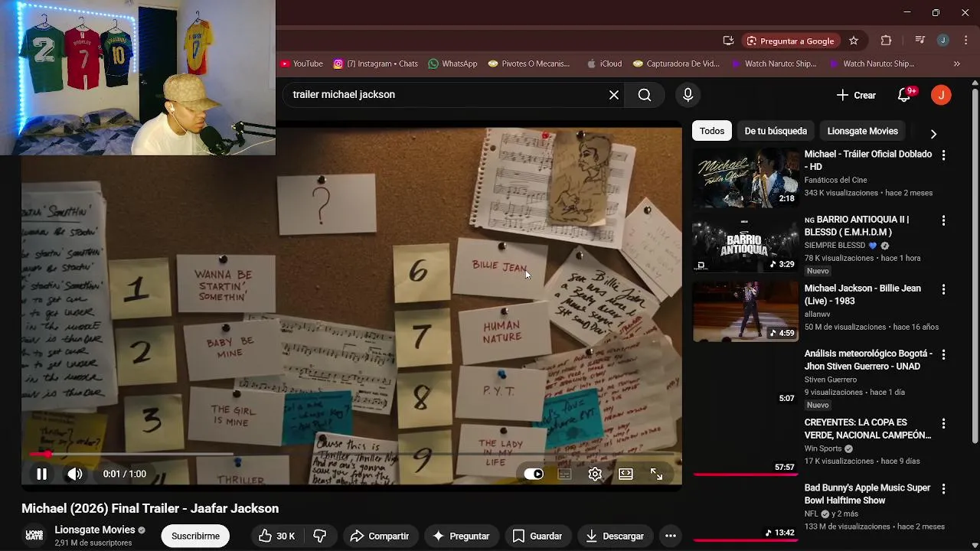Select 'De tu búsqueda' filter chip

tap(776, 131)
